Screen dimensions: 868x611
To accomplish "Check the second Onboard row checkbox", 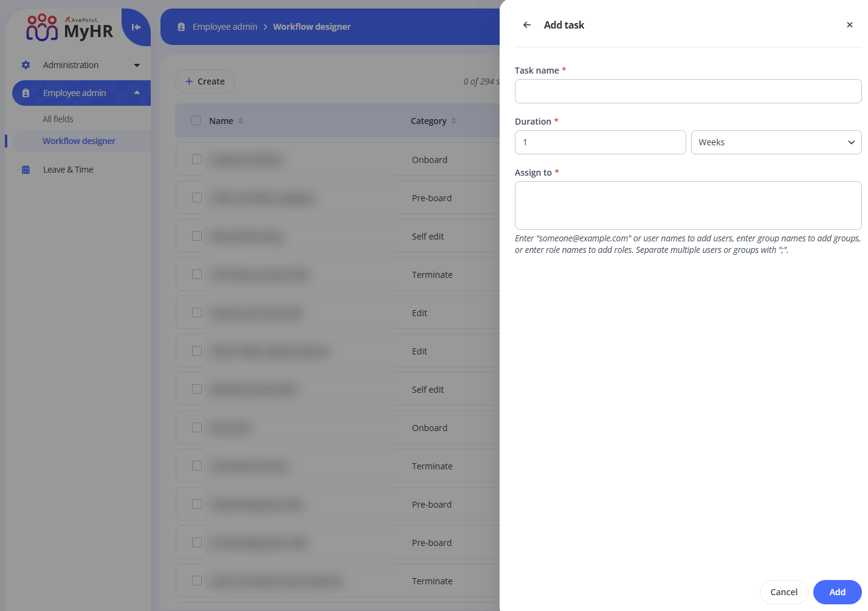I will (x=197, y=427).
